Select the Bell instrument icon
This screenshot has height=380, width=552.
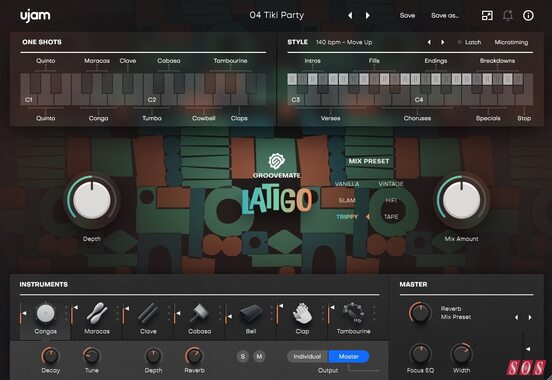251,313
